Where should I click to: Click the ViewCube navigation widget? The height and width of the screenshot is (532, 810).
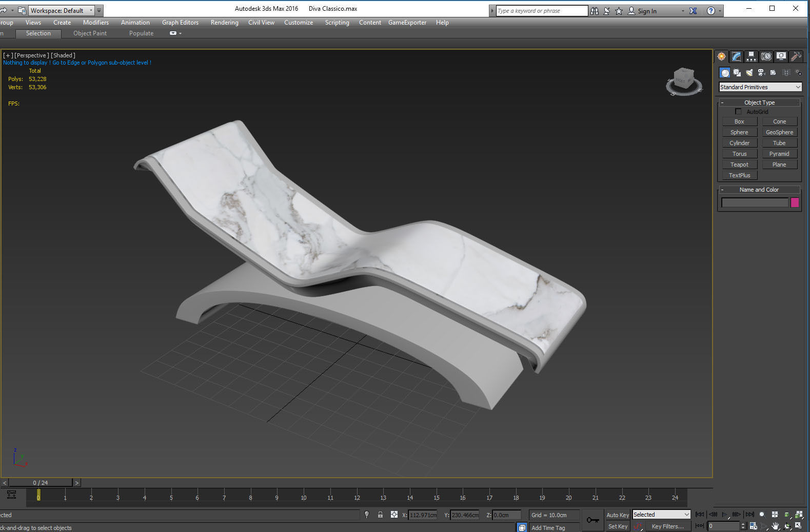coord(684,82)
